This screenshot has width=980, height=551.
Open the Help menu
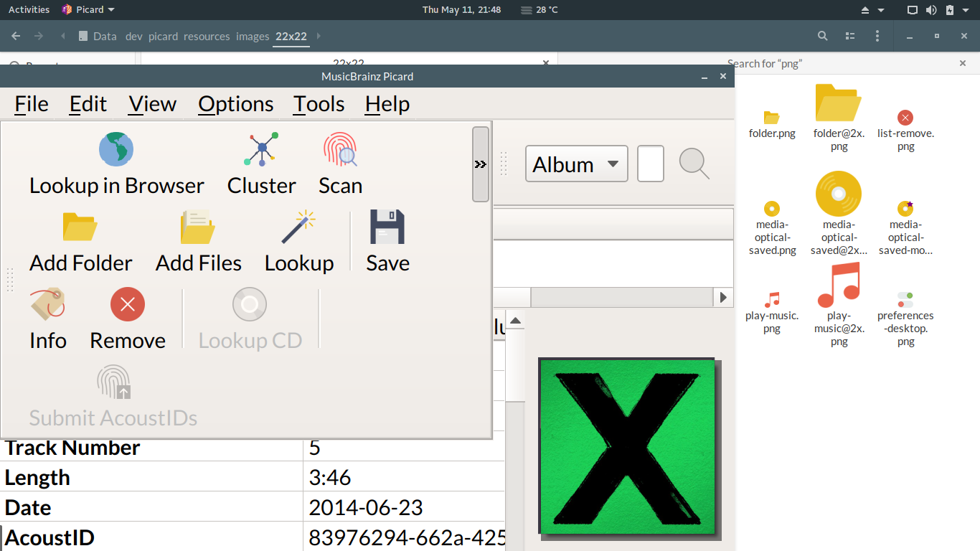coord(387,104)
